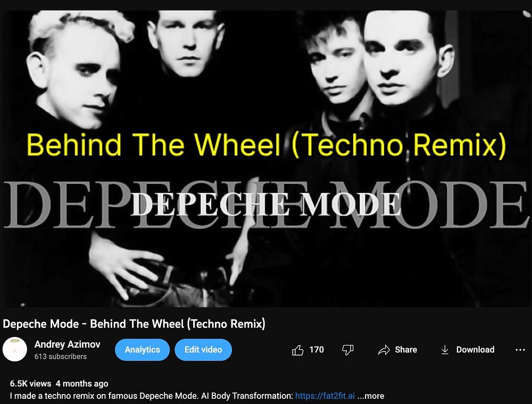Viewport: 532px width, 404px height.
Task: Click the Edit video button
Action: click(203, 349)
